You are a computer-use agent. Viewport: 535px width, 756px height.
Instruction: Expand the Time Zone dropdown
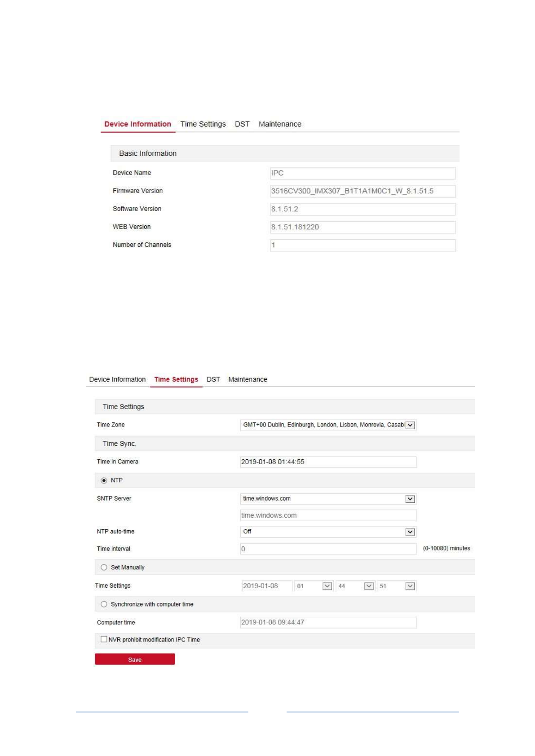(x=410, y=425)
